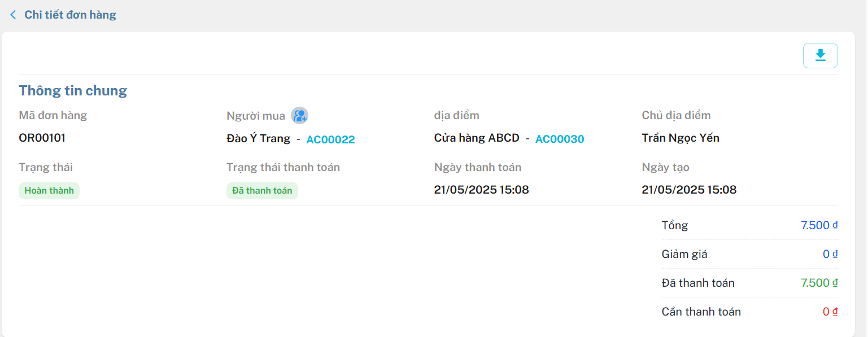Click the back arrow chevron

[x=13, y=15]
